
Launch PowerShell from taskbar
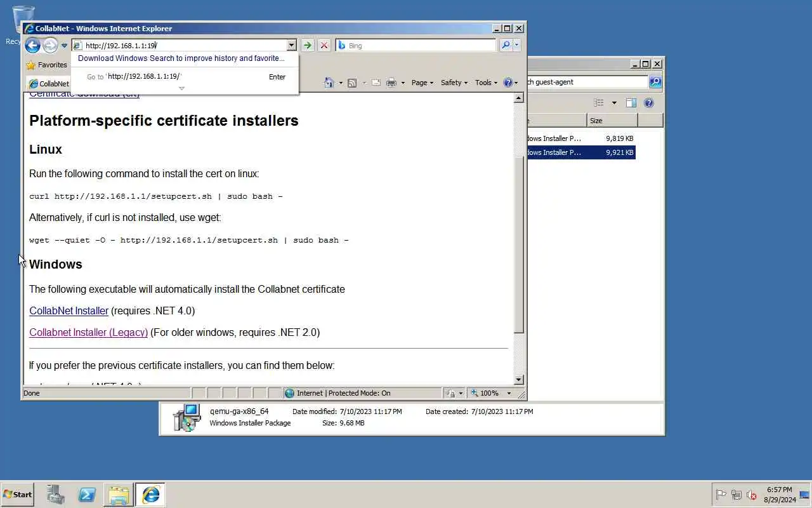[x=87, y=494]
